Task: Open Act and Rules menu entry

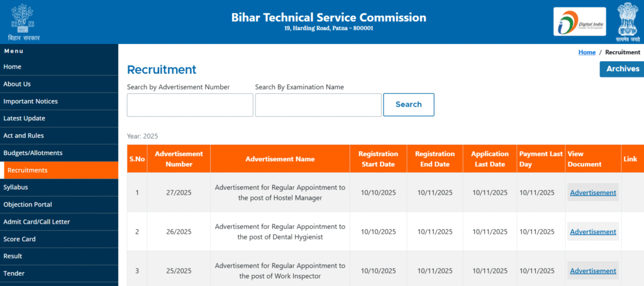Action: [x=23, y=135]
